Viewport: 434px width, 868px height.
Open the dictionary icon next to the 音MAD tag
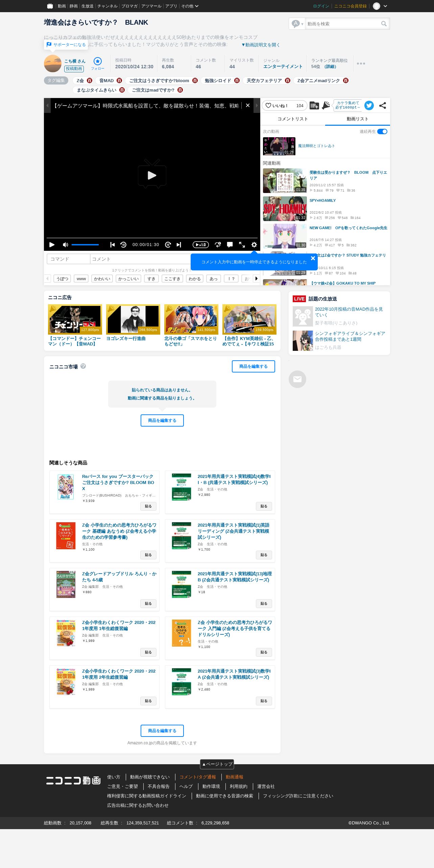119,80
